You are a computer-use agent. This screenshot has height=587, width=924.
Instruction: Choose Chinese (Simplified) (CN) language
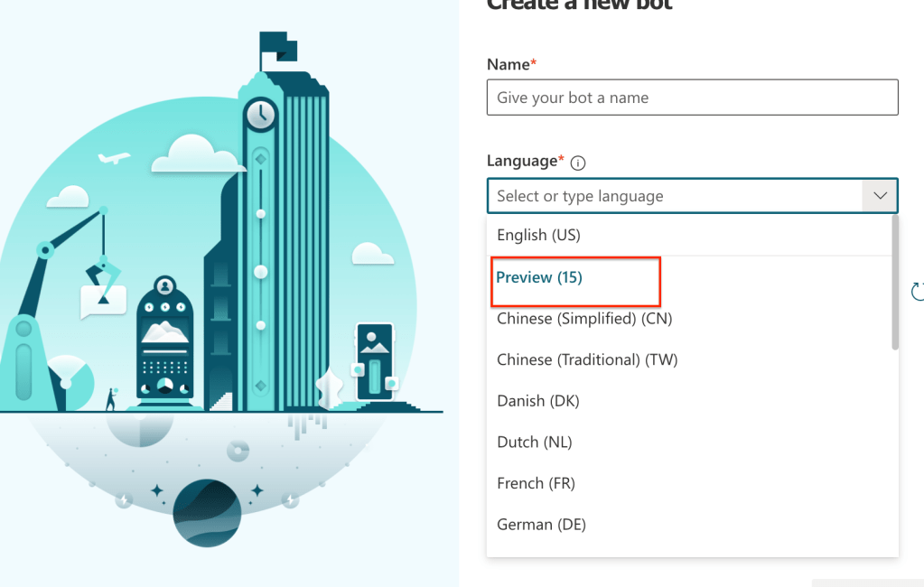pyautogui.click(x=584, y=318)
